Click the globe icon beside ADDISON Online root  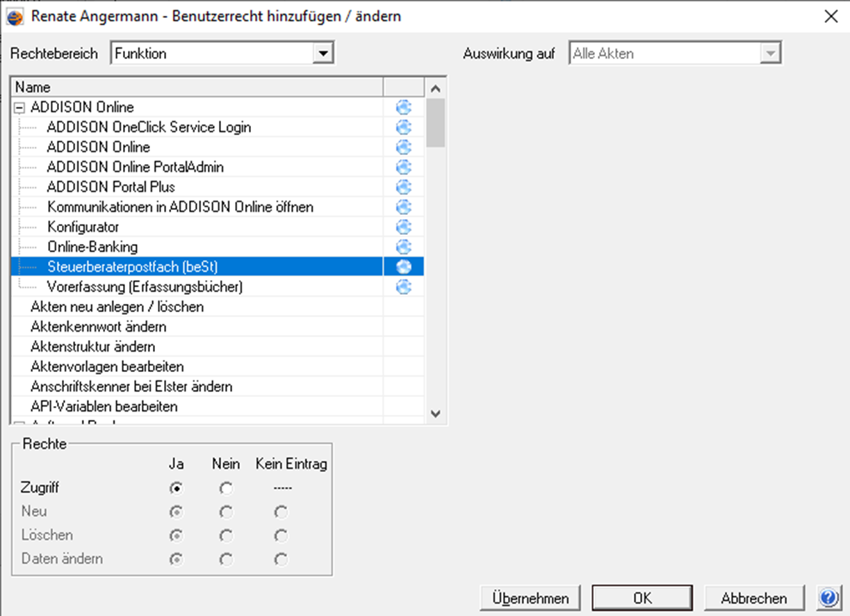(404, 107)
